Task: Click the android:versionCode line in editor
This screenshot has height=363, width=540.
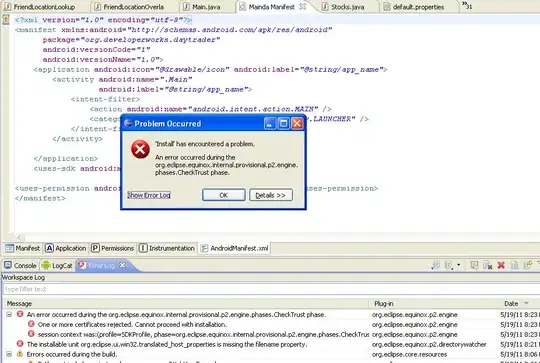Action: point(96,50)
